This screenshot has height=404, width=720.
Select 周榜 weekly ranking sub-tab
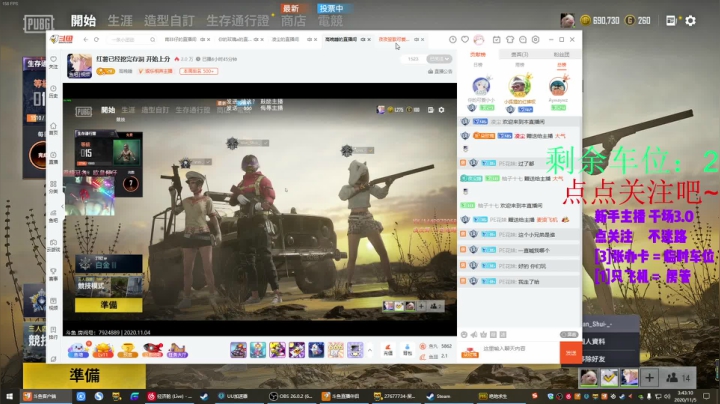[519, 65]
